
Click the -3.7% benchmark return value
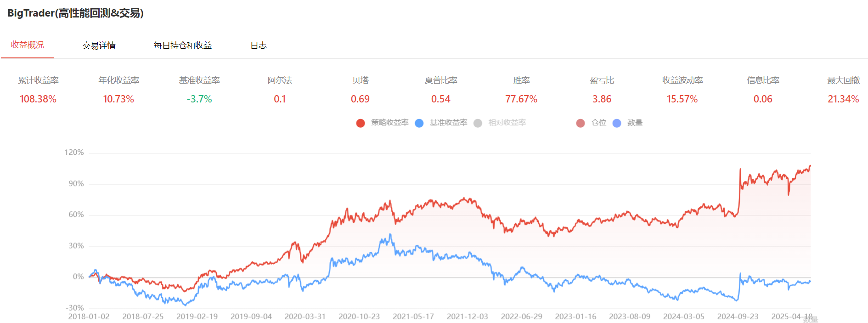[x=199, y=99]
